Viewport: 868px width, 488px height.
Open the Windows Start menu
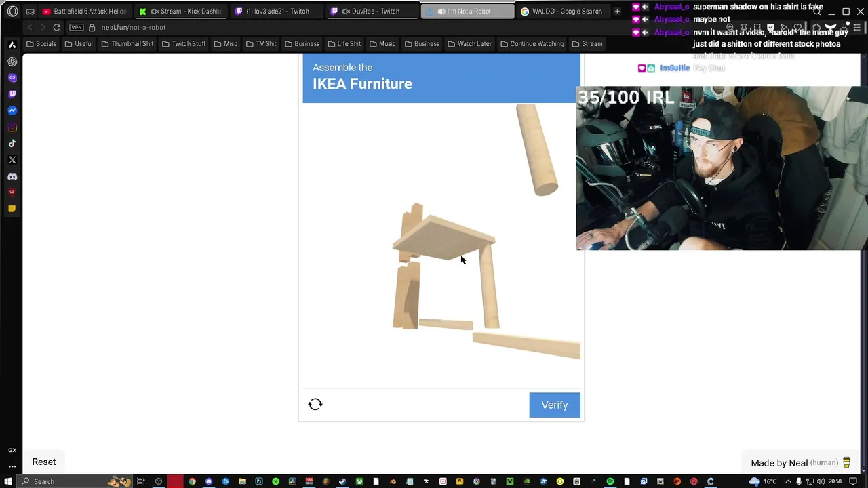click(8, 481)
